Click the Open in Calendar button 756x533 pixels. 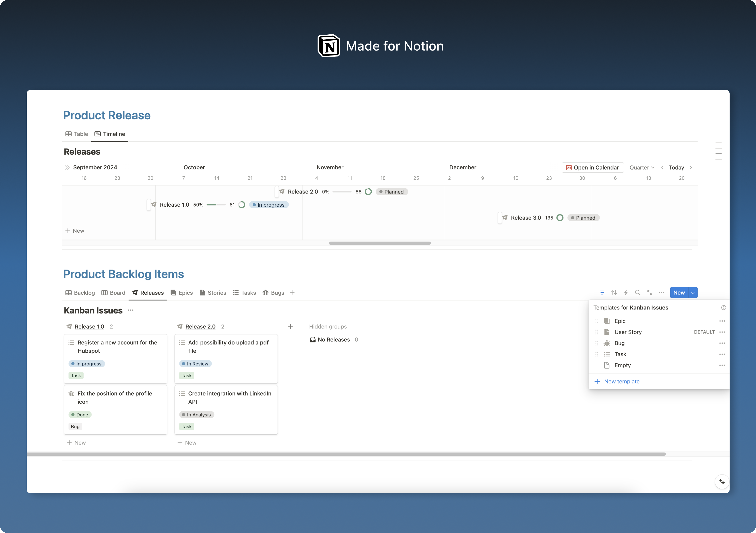593,168
